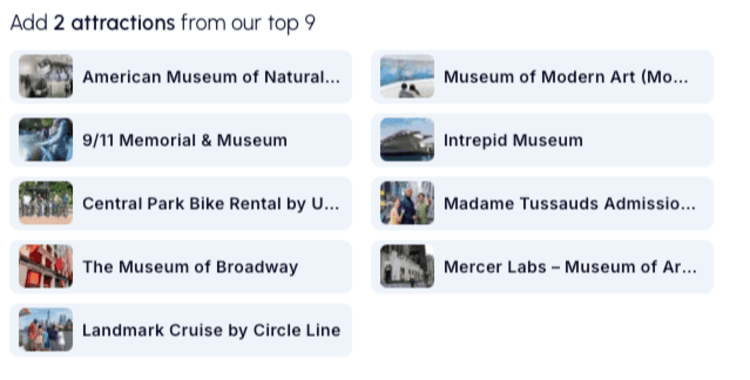750x380 pixels.
Task: Click the 9/11 Memorial & Museum thumbnail
Action: [x=46, y=140]
